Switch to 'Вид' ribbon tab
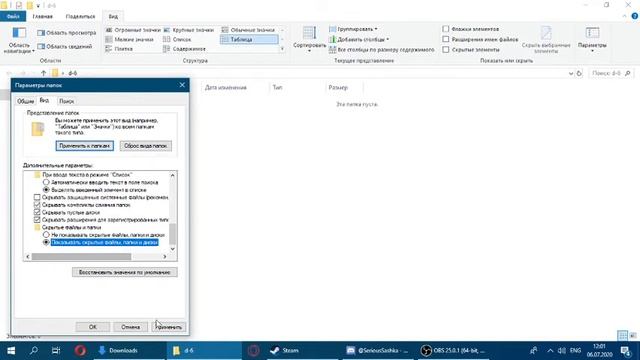Image resolution: width=640 pixels, height=360 pixels. coord(113,16)
